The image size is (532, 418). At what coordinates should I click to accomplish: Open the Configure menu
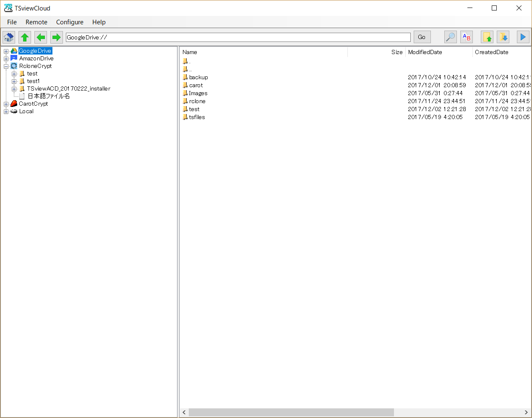pyautogui.click(x=70, y=22)
